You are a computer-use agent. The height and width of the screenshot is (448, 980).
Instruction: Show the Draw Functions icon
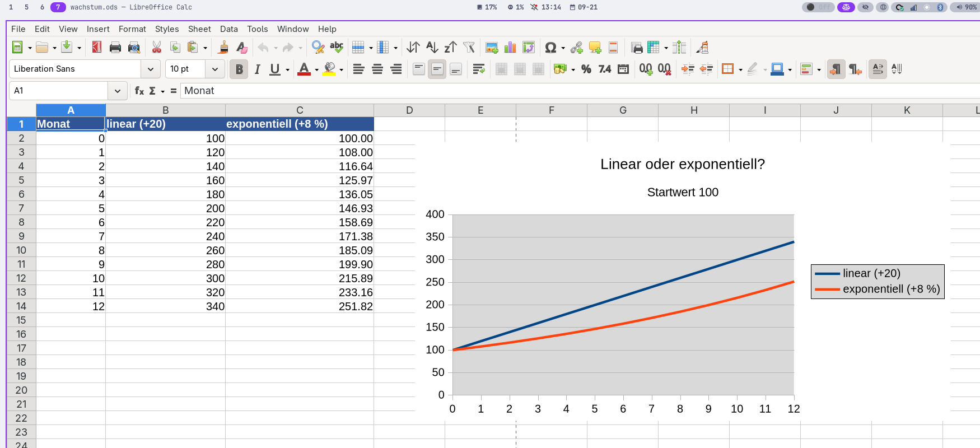(x=702, y=48)
